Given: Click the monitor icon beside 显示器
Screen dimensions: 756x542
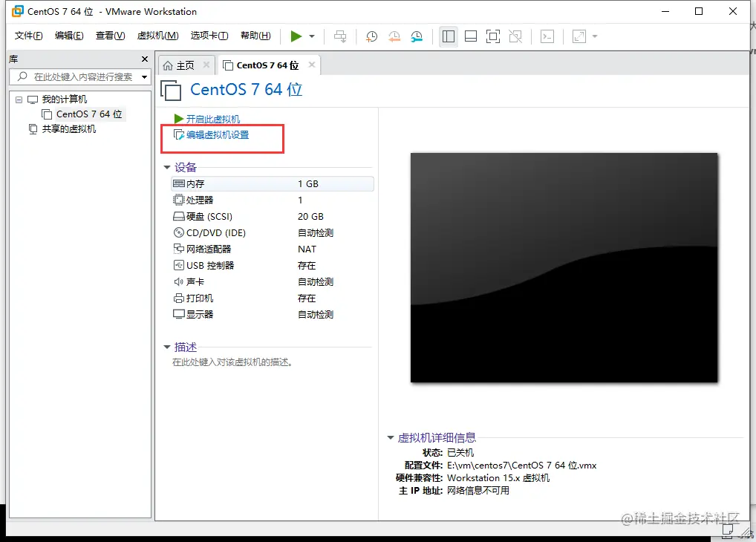Looking at the screenshot, I should 178,314.
